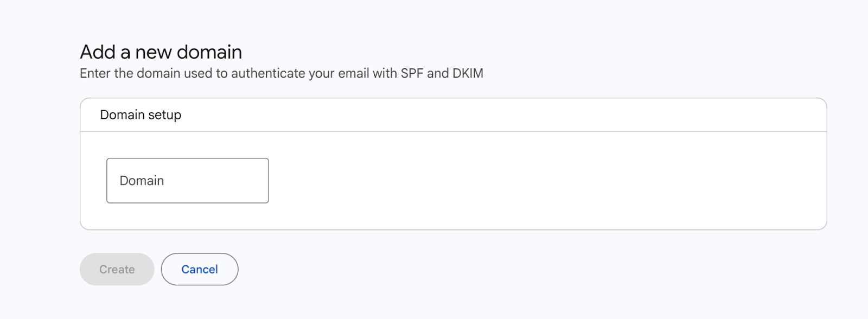
Task: Attempt to press the disabled Create button
Action: click(x=116, y=269)
